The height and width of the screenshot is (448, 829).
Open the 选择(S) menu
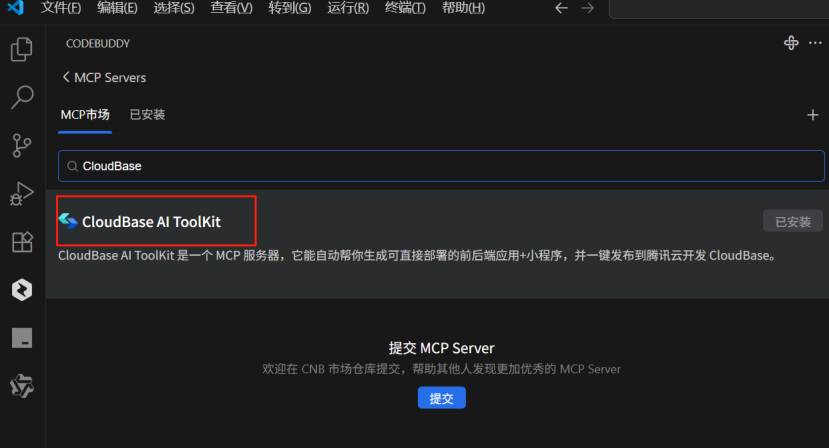(x=174, y=8)
